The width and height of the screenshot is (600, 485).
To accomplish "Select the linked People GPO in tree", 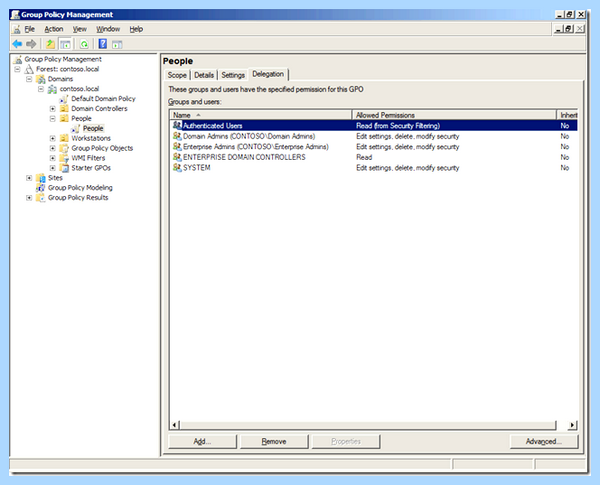I will [x=93, y=129].
